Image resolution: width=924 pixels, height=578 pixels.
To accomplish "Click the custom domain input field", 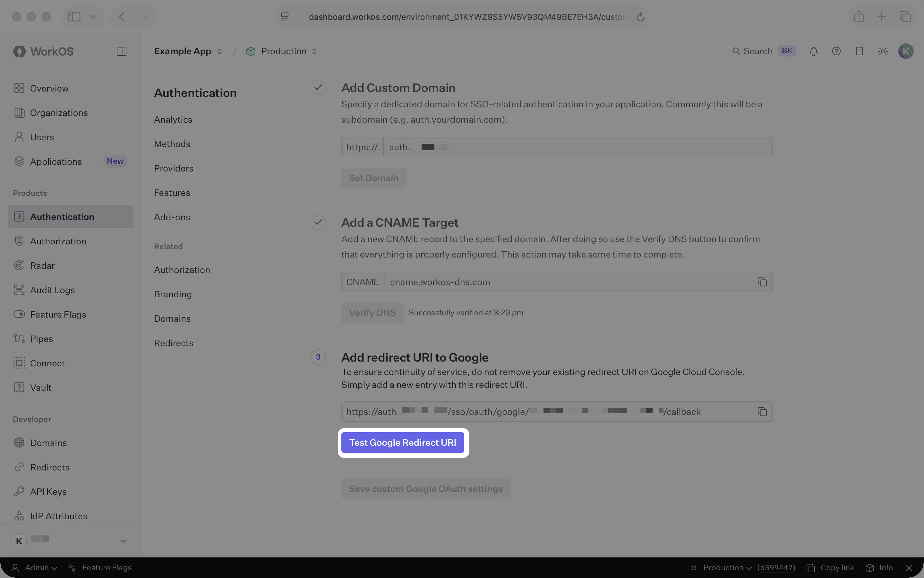I will [x=578, y=147].
